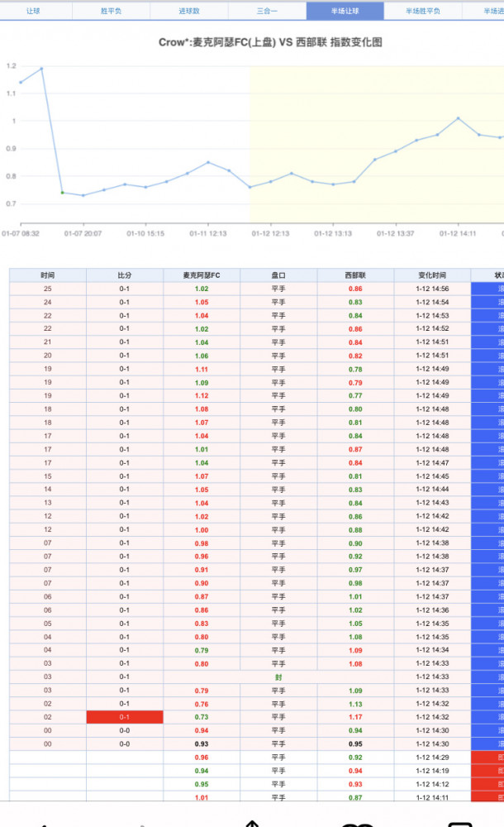Click the green 封 row marker

(x=279, y=677)
